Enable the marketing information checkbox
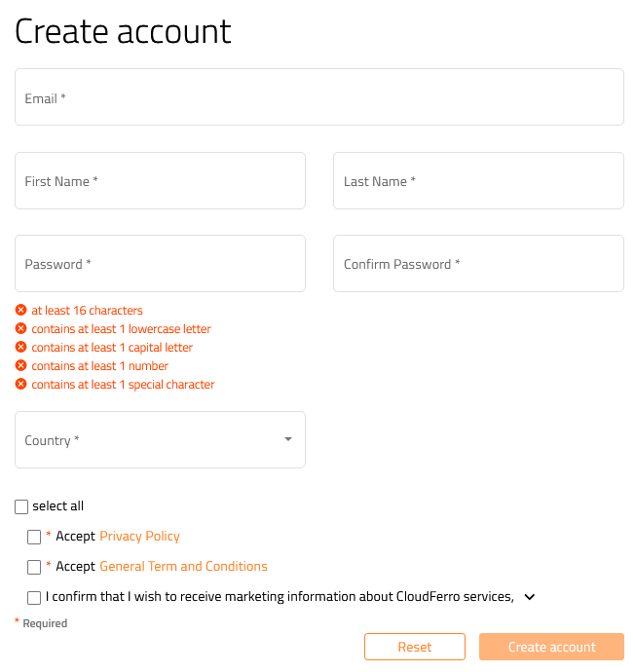This screenshot has width=635, height=672. coord(34,597)
